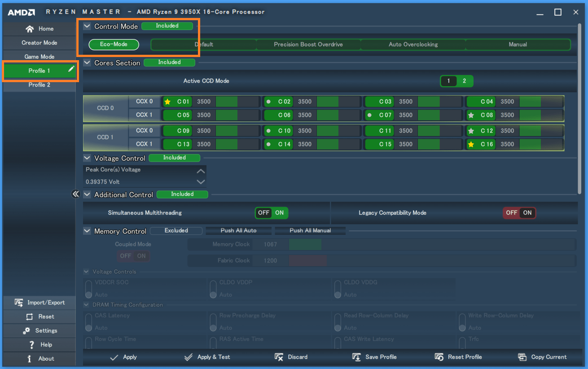Screen dimensions: 588x369
Task: Collapse DRAM Timing Configuration subsection
Action: tap(86, 305)
